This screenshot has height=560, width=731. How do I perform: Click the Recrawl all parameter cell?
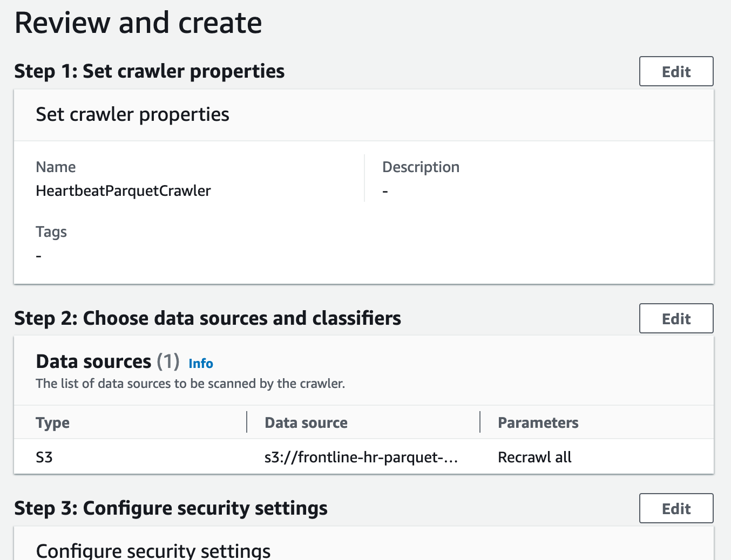534,457
